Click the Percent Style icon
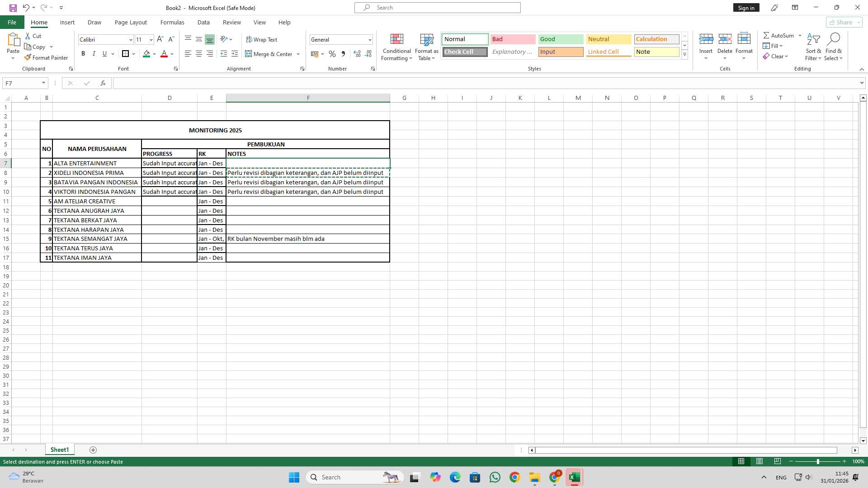This screenshot has width=868, height=488. [332, 54]
